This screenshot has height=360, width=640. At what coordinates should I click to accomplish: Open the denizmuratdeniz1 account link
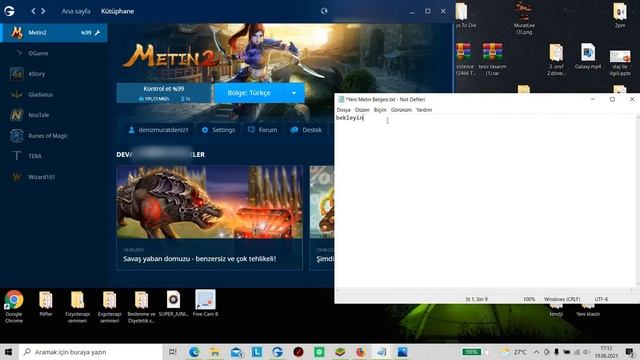tap(158, 130)
